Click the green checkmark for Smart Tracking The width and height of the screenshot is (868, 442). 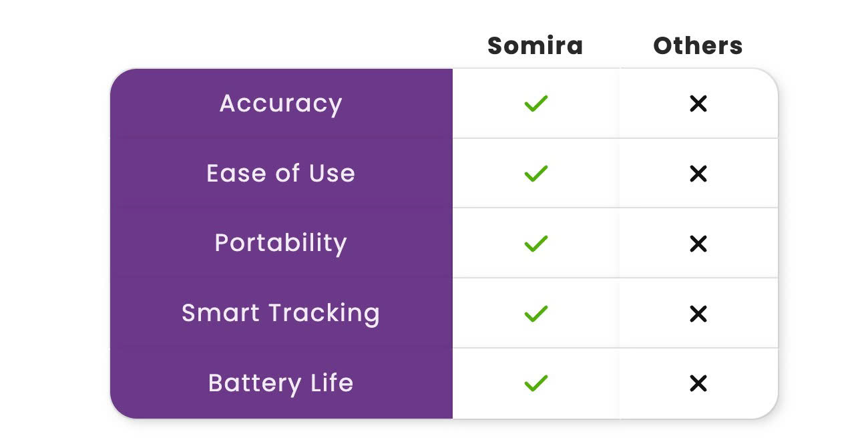point(535,313)
